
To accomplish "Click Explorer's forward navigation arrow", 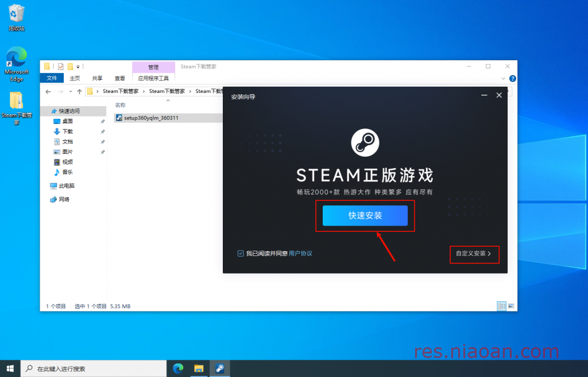I will point(60,91).
